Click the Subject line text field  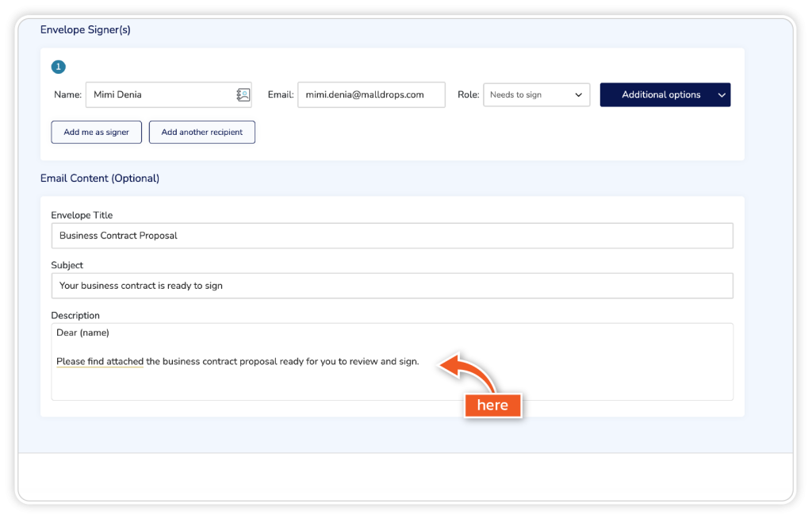(392, 286)
